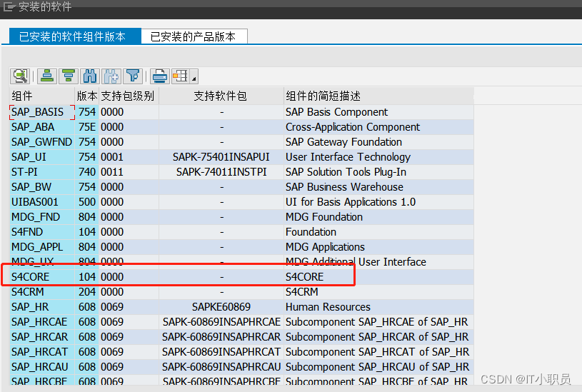
Task: Select the MDG_APPL component cell
Action: (x=42, y=247)
